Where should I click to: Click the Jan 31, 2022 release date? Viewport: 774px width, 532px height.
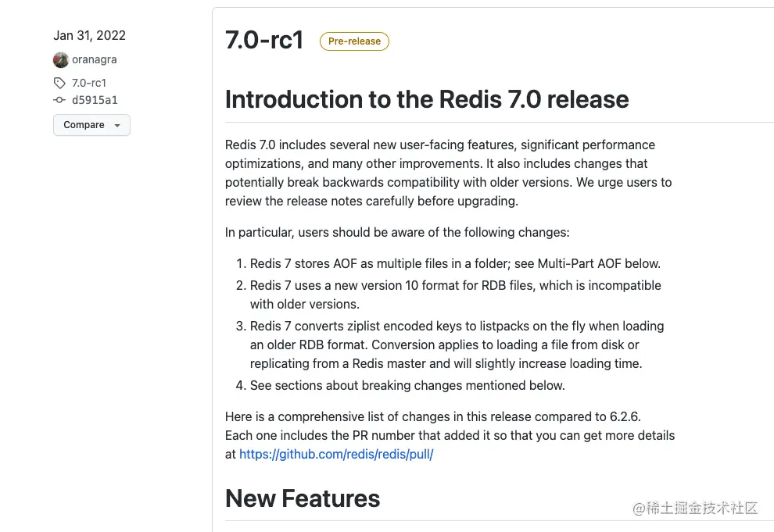tap(89, 35)
